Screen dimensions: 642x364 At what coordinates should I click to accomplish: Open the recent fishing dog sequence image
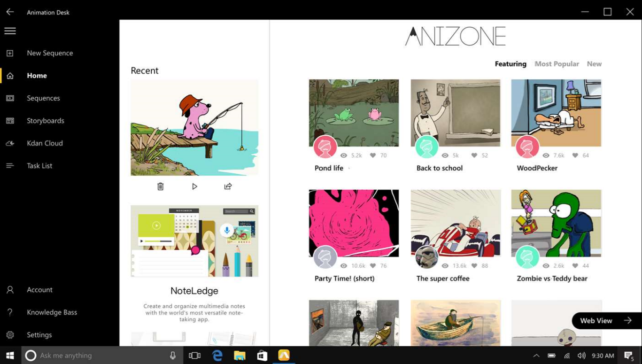pos(194,127)
